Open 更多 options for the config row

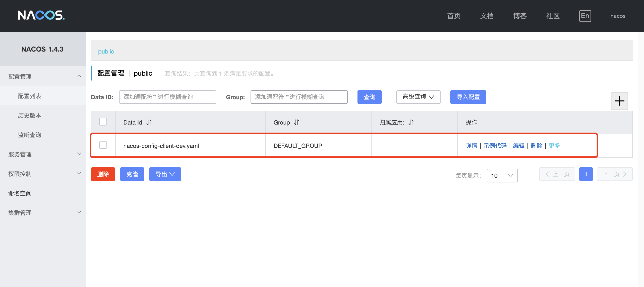(554, 145)
